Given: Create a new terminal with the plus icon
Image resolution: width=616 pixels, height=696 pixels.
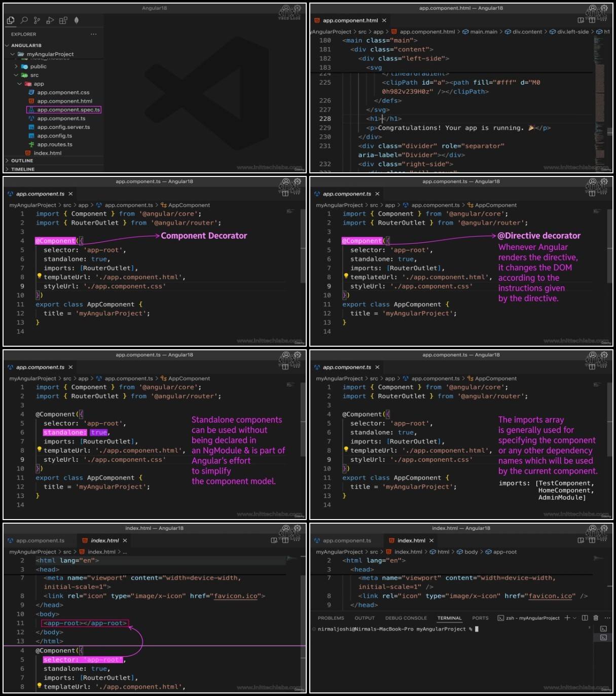Looking at the screenshot, I should (x=567, y=618).
